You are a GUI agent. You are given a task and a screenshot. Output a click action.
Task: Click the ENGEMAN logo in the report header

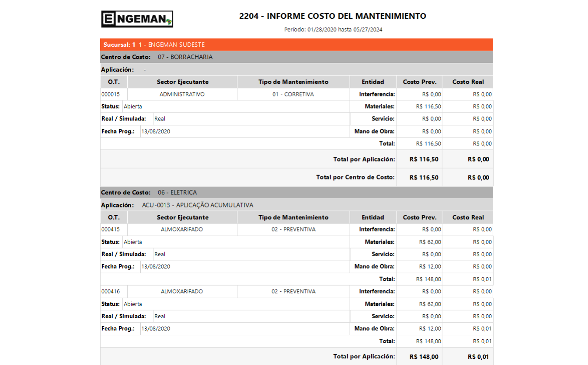137,19
